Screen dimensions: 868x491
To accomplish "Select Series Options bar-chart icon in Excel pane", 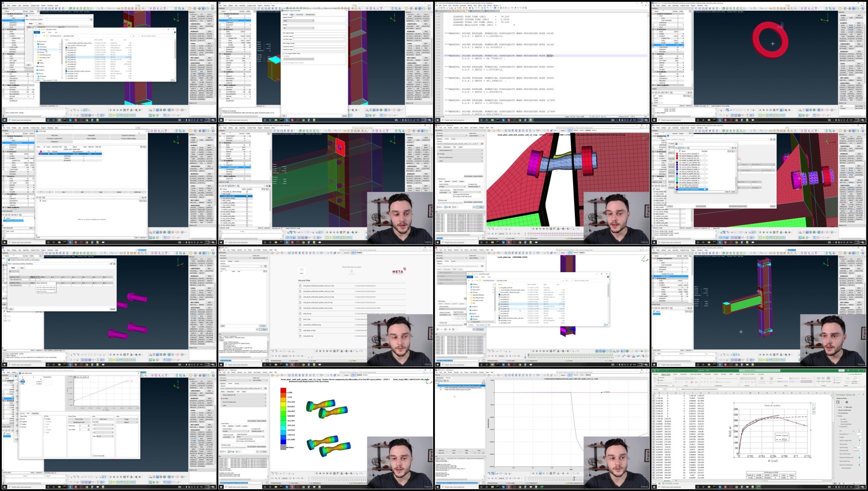I will click(847, 402).
